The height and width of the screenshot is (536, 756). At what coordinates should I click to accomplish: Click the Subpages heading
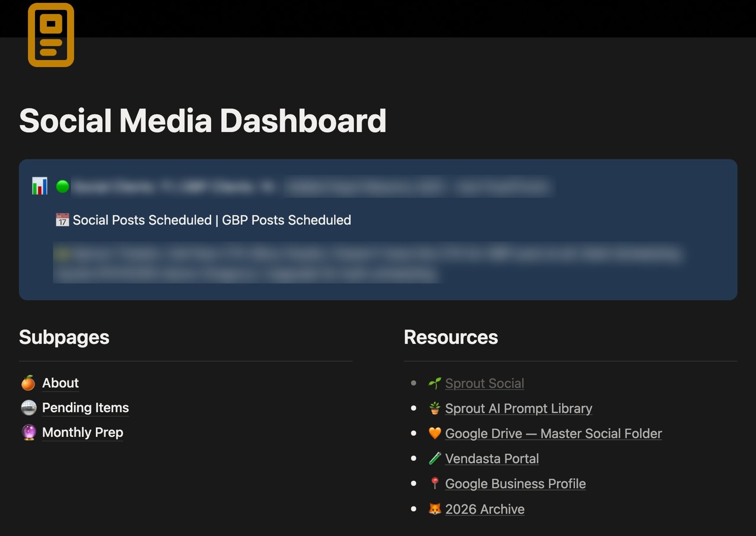[x=64, y=337]
